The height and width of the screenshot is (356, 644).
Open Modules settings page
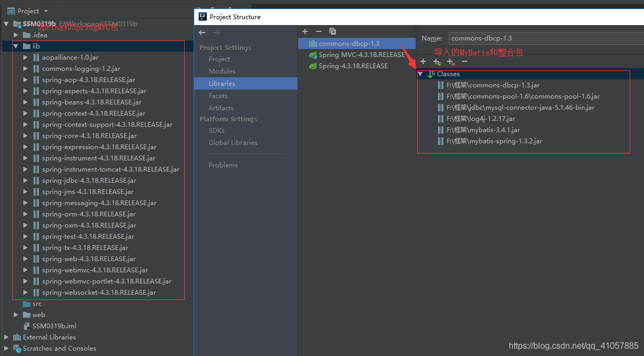(222, 71)
